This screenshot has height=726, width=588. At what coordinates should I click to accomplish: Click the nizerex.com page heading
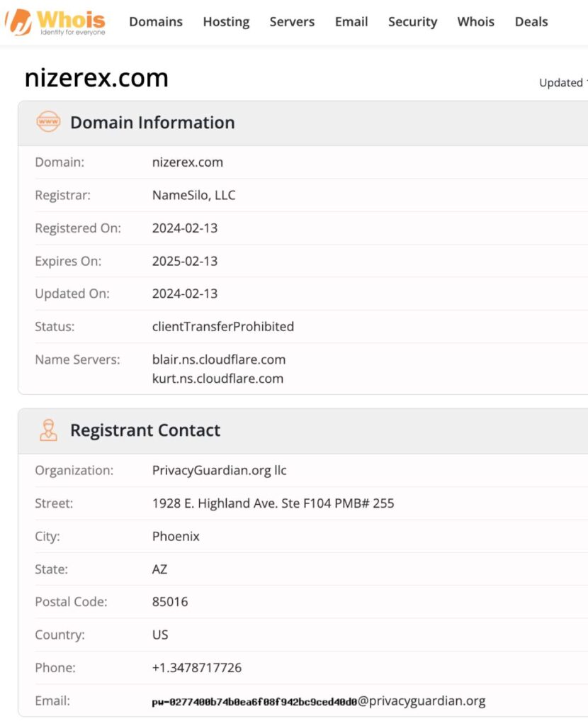point(96,77)
